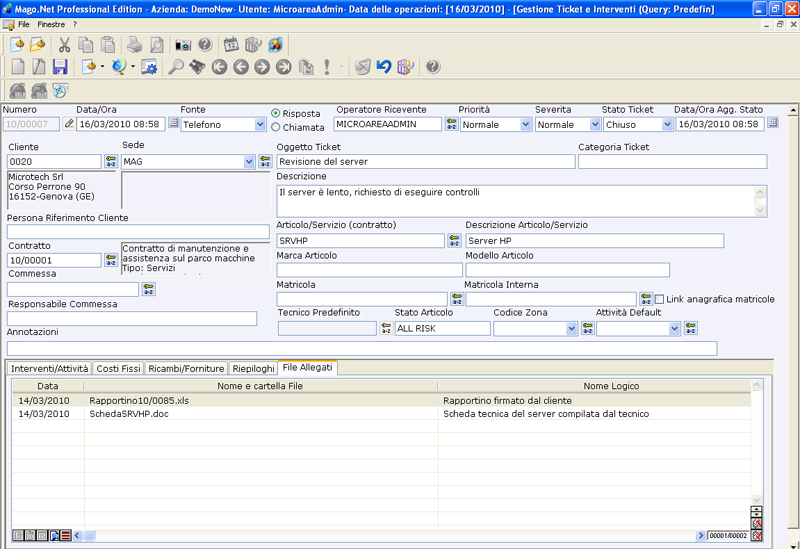Select the SchedaSRVHP.doc file row
Screen dimensions: 800x549
pyautogui.click(x=381, y=414)
